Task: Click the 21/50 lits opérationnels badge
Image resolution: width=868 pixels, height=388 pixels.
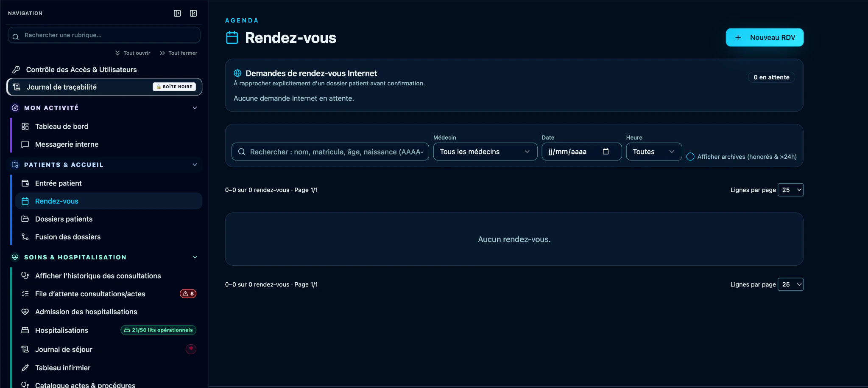Action: (x=159, y=330)
